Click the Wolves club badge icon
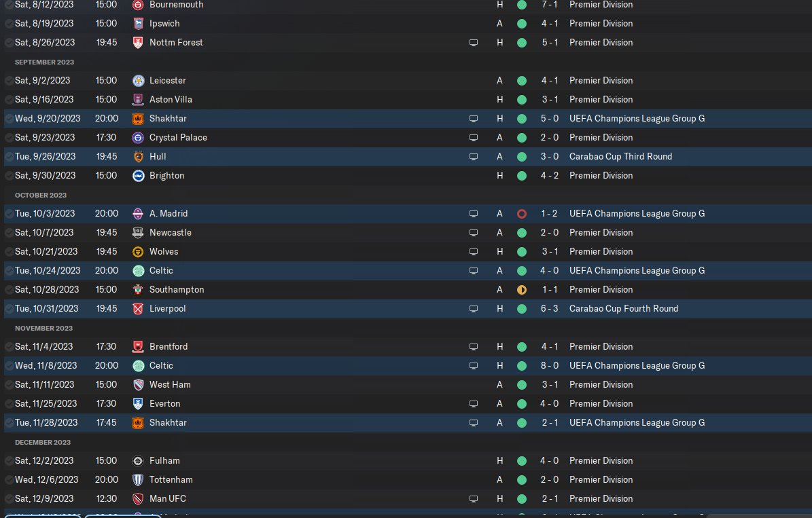The width and height of the screenshot is (812, 518). tap(138, 252)
